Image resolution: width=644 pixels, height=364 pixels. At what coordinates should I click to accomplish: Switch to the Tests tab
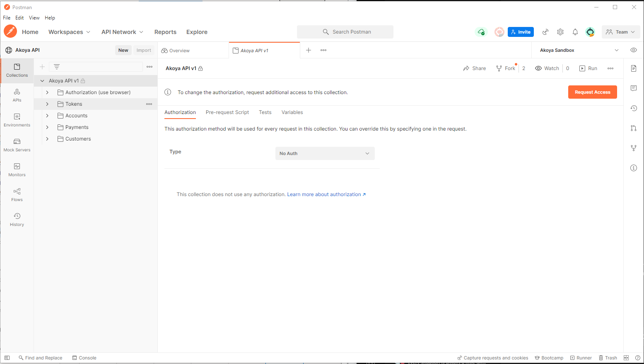[x=265, y=112]
